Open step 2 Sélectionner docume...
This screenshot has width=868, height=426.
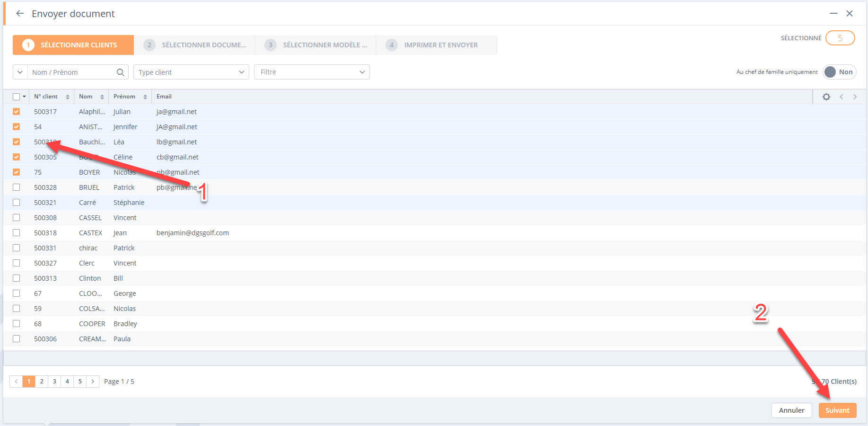pos(194,45)
